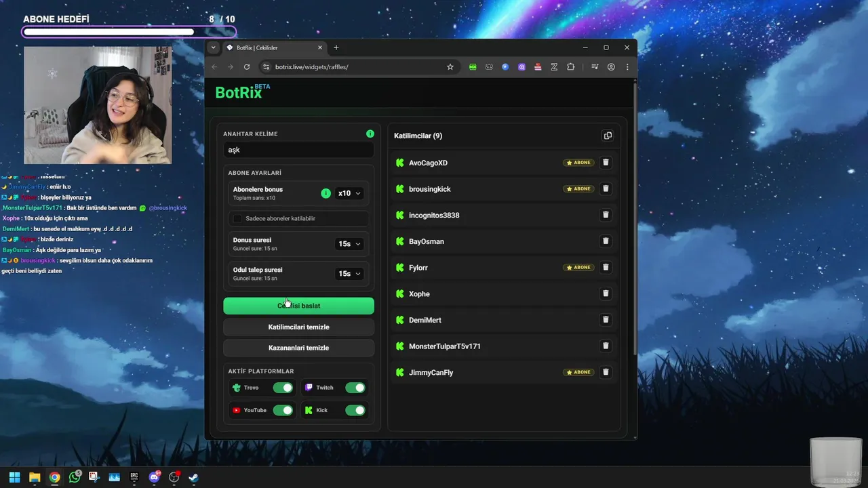This screenshot has width=868, height=488.
Task: Click the ABONE badge on Fylorr's row
Action: tap(579, 267)
